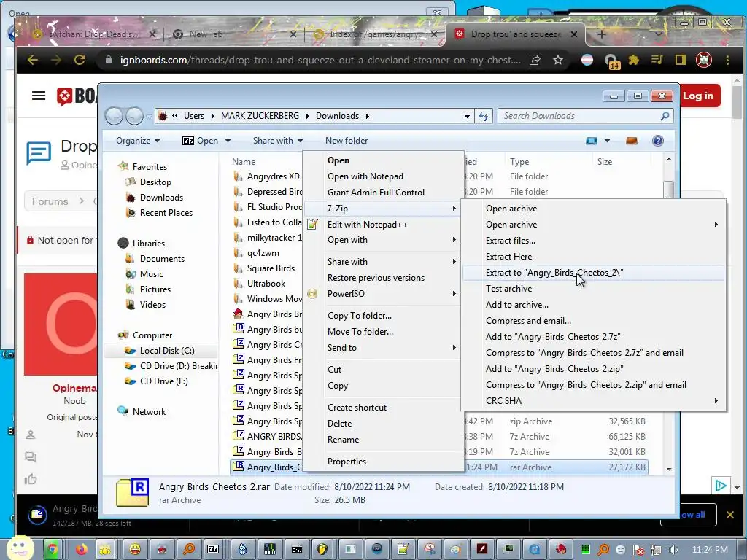Toggle the preview pane icon
Image resolution: width=747 pixels, height=560 pixels.
[632, 141]
